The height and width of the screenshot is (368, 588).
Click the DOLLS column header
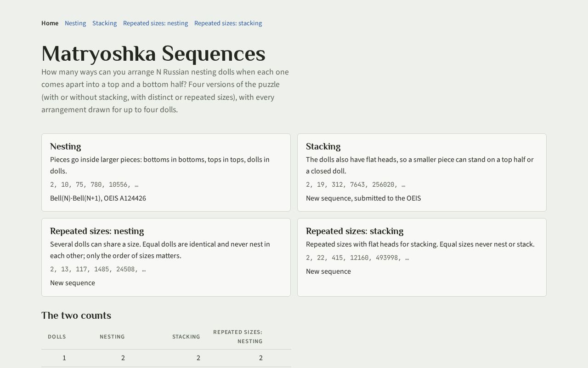(x=57, y=337)
